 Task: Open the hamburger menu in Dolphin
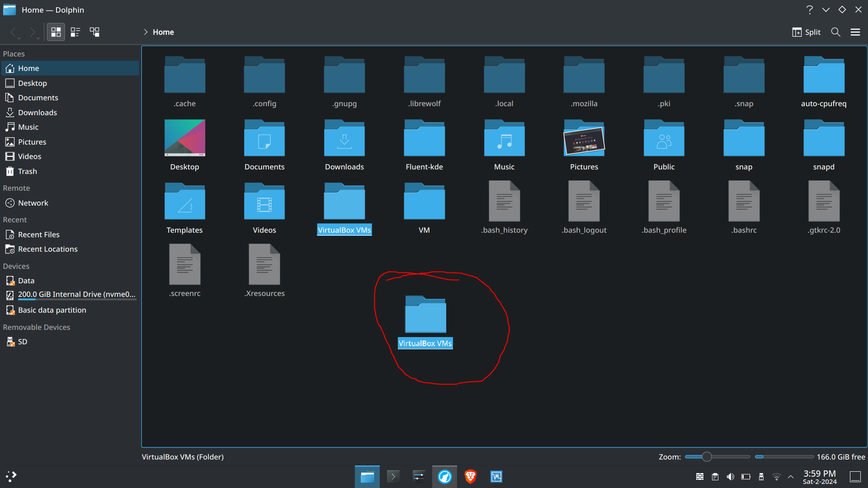(856, 32)
